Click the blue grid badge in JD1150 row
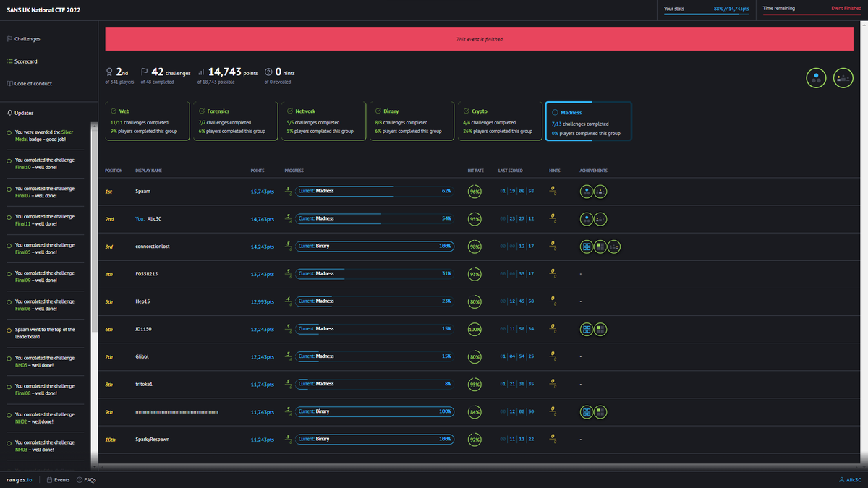This screenshot has width=868, height=488. (587, 329)
